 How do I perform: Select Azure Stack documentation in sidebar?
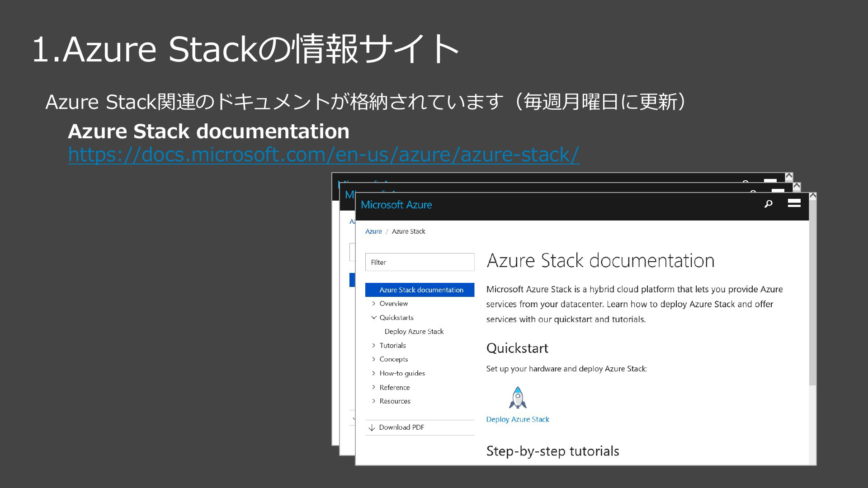click(x=420, y=290)
